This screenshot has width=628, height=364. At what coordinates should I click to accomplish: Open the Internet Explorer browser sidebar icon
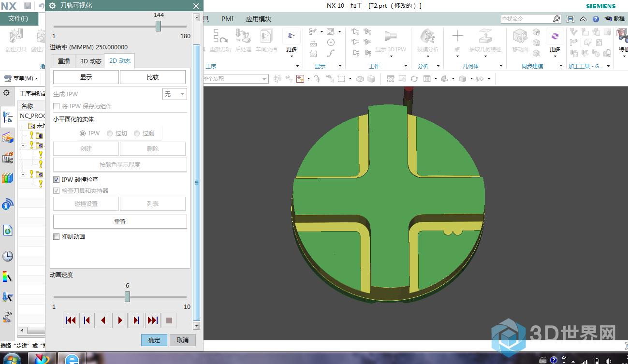(7, 231)
